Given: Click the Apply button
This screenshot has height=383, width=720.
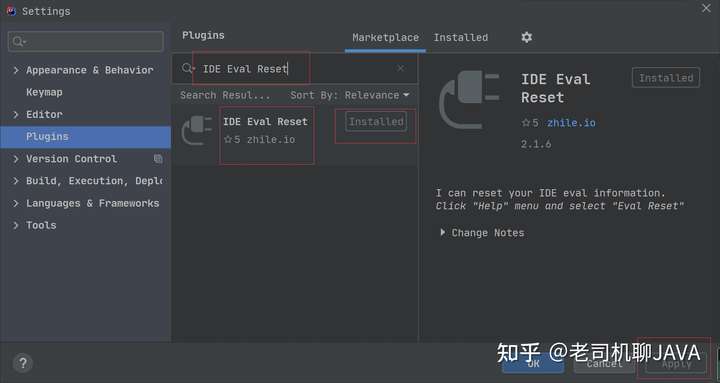Looking at the screenshot, I should coord(676,364).
